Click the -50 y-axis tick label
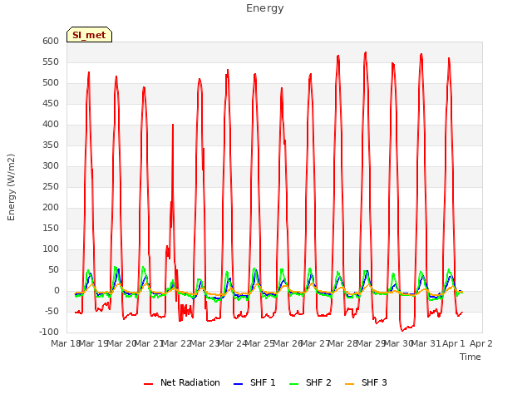The image size is (532, 399). [52, 312]
